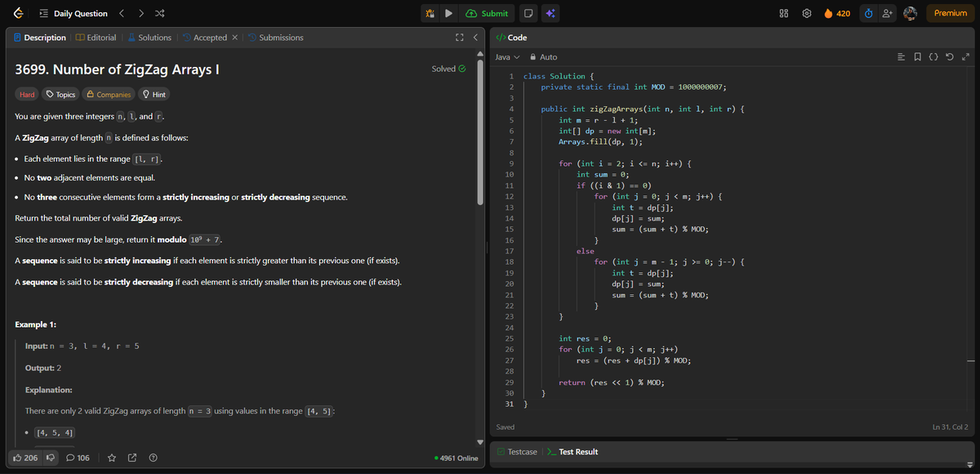This screenshot has width=980, height=474.
Task: Star the problem as favorite
Action: point(112,458)
